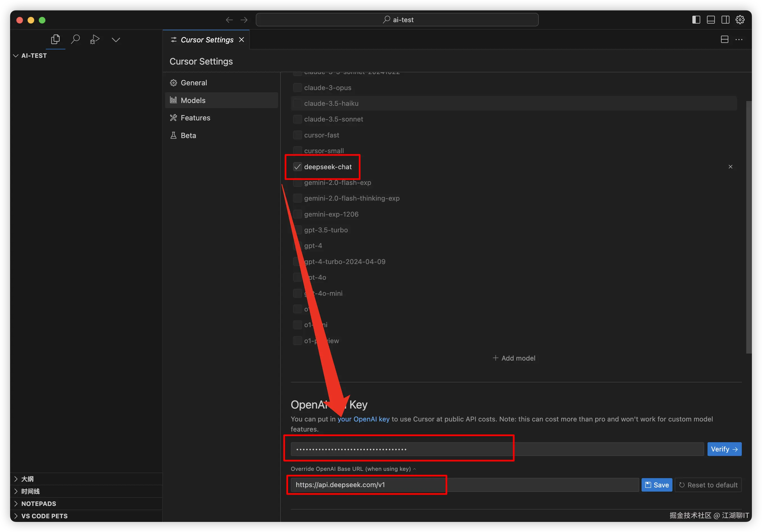762x532 pixels.
Task: Uncheck the deepseek-chat model checkbox
Action: click(x=297, y=167)
